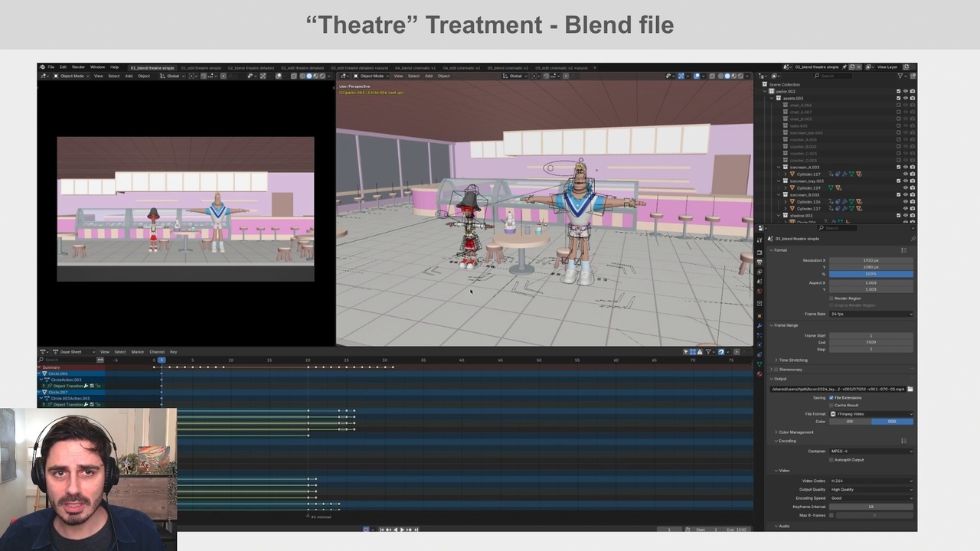Image resolution: width=980 pixels, height=551 pixels.
Task: Open the Frame Rate dropdown showing 24 fps
Action: pyautogui.click(x=871, y=314)
